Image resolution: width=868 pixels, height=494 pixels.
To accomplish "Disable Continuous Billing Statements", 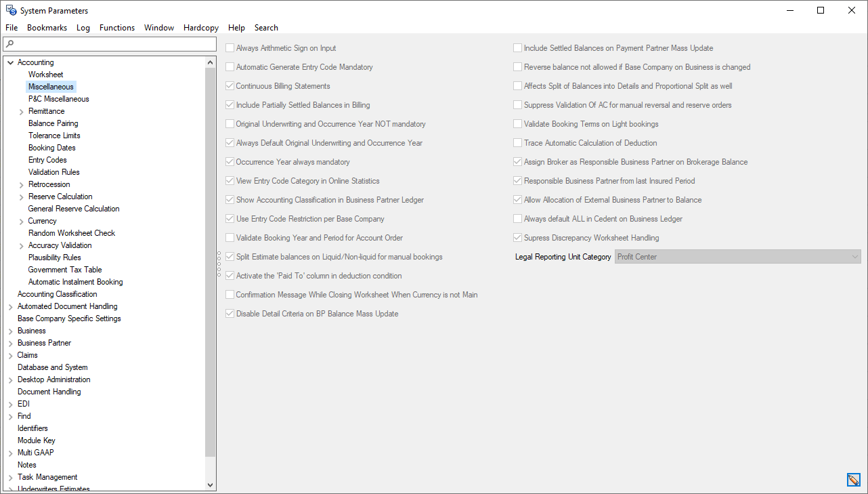I will coord(230,86).
